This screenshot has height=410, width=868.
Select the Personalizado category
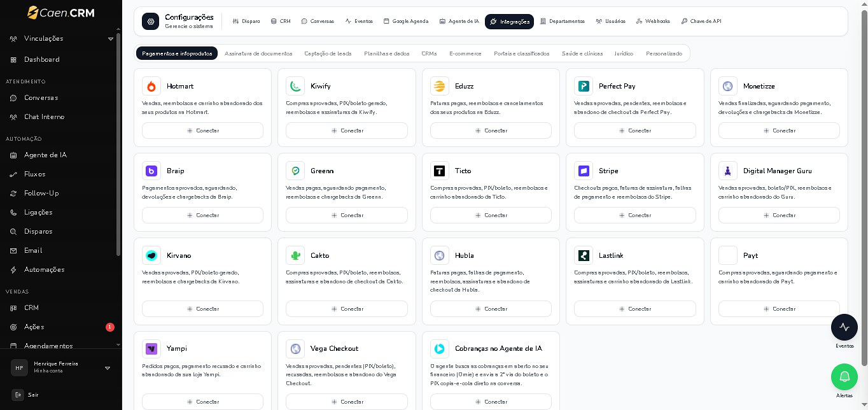[x=664, y=53]
